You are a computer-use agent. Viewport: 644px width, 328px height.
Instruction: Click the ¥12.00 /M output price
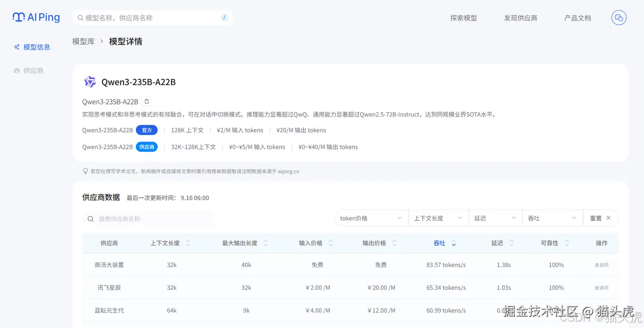click(x=381, y=310)
